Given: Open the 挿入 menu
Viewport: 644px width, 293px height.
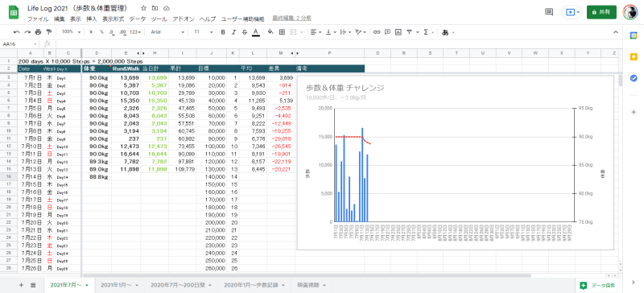Looking at the screenshot, I should click(92, 19).
